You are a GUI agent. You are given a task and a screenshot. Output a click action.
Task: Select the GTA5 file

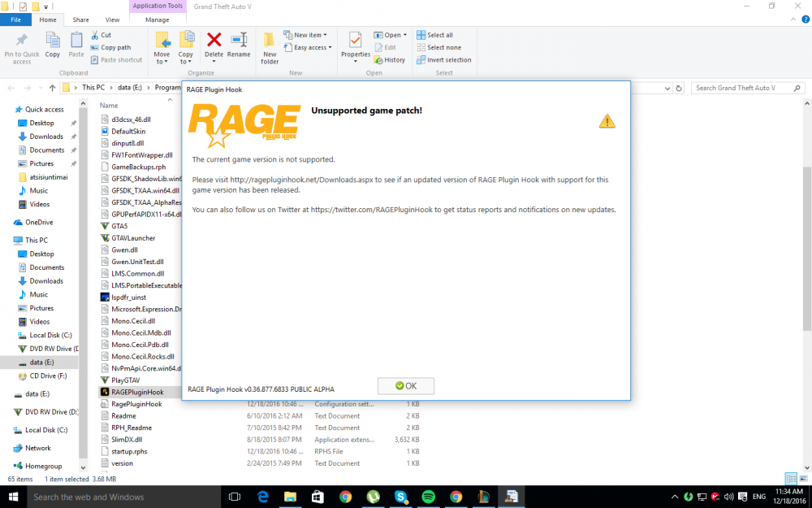click(x=119, y=226)
